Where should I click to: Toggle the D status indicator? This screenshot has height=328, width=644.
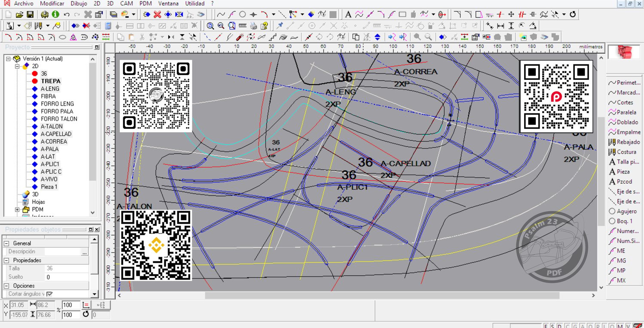coord(559,326)
